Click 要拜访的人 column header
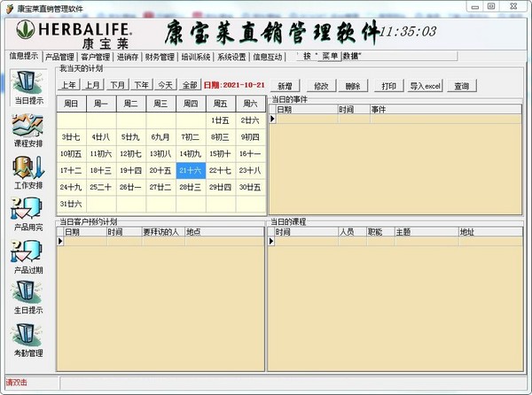 tap(163, 232)
